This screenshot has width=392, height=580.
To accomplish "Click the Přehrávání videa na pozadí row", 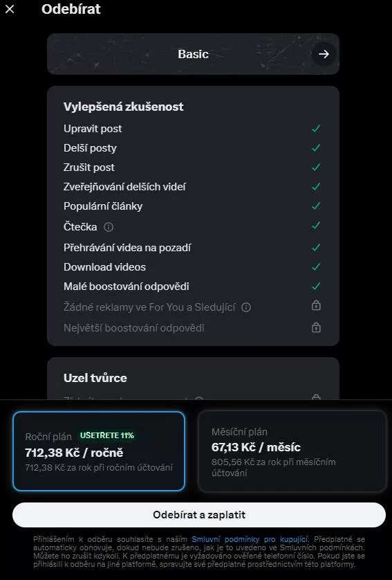I will (x=192, y=248).
